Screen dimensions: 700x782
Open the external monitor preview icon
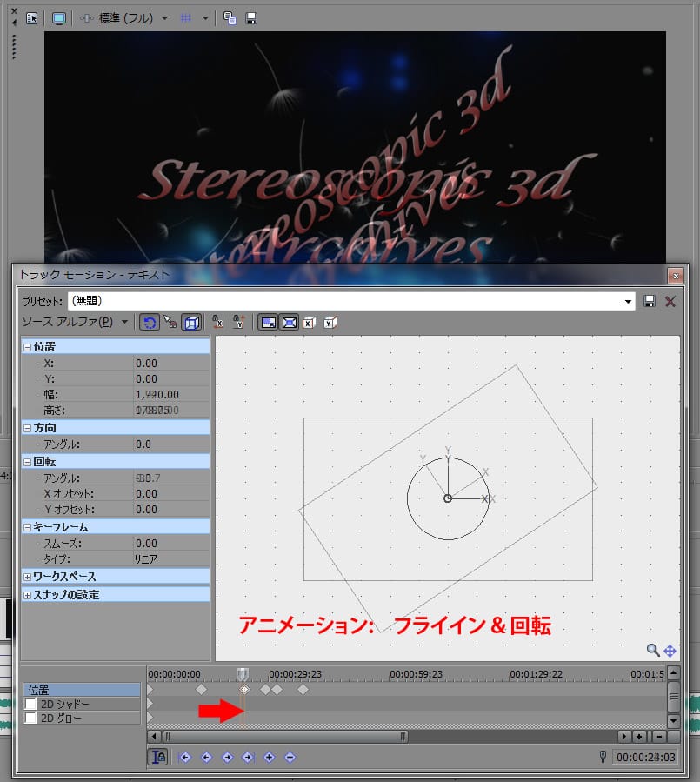59,17
